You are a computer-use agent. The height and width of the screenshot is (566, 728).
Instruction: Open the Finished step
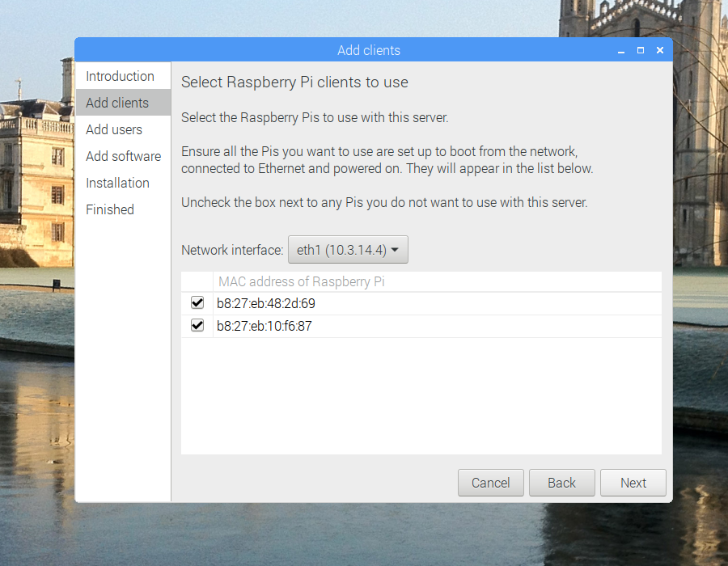click(x=109, y=209)
